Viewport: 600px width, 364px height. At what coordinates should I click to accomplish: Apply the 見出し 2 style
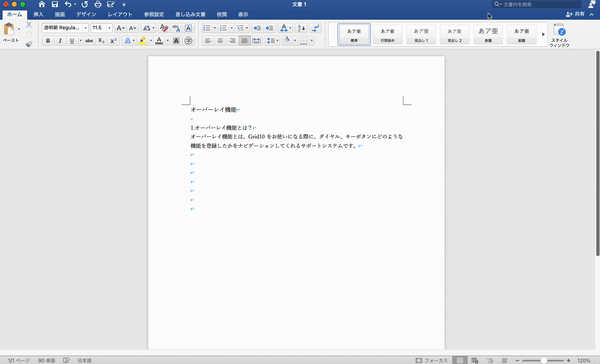click(x=455, y=34)
